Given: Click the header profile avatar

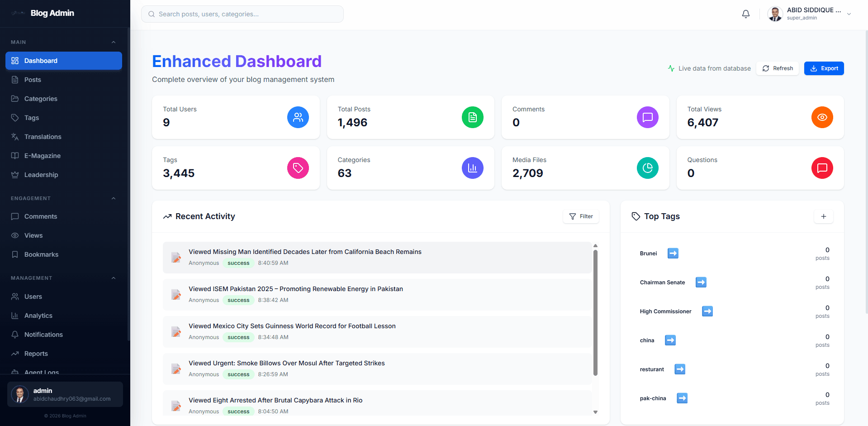Looking at the screenshot, I should [775, 14].
